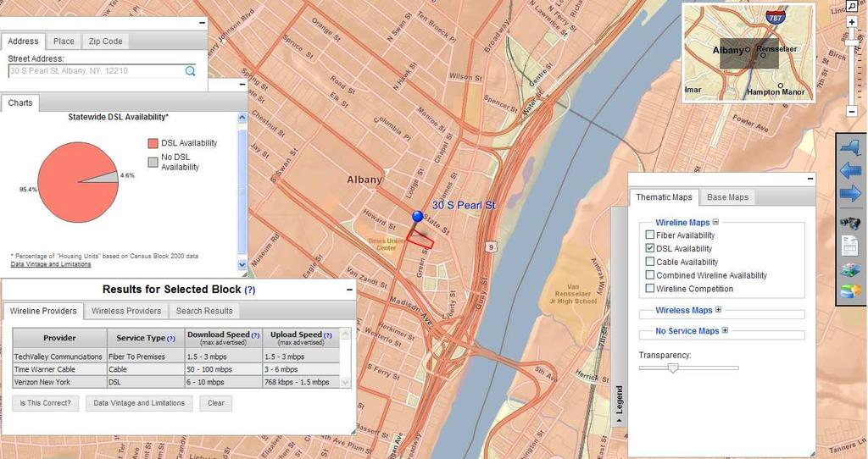
Task: Expand the No Service Maps section
Action: [725, 331]
